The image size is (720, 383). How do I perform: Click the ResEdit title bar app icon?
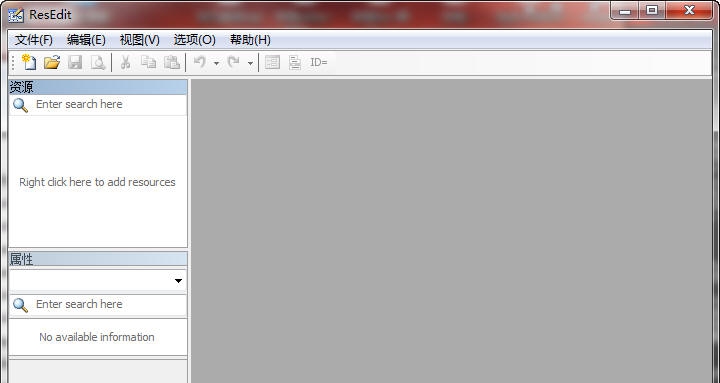click(x=16, y=15)
